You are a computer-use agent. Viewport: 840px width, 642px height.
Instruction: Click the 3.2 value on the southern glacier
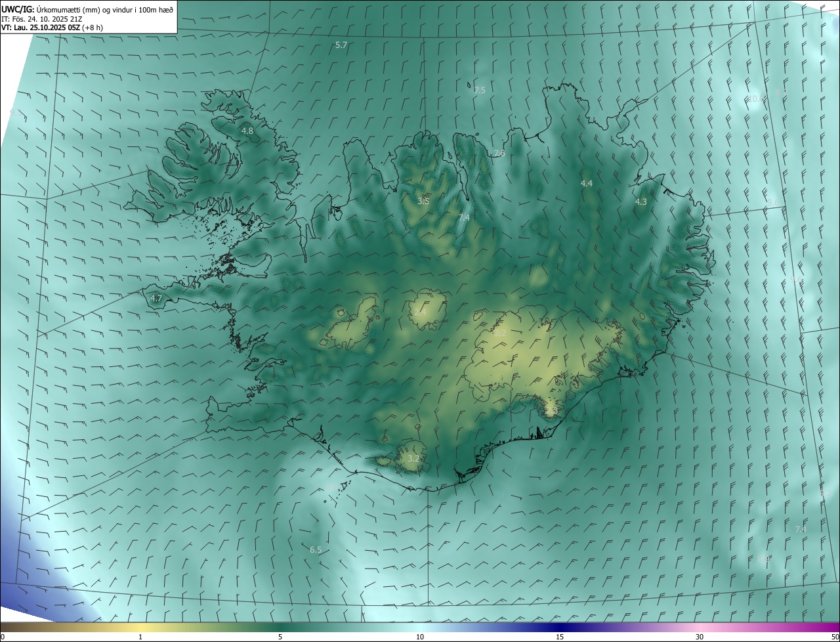(x=413, y=458)
